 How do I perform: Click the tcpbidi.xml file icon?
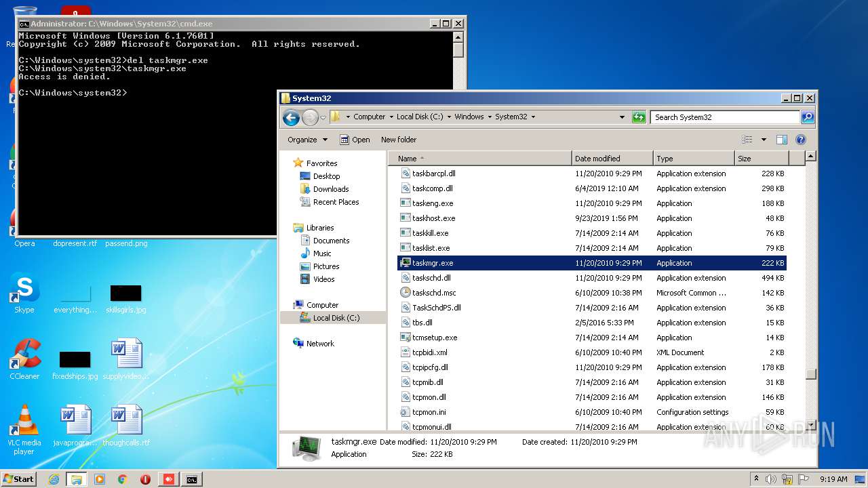[406, 352]
